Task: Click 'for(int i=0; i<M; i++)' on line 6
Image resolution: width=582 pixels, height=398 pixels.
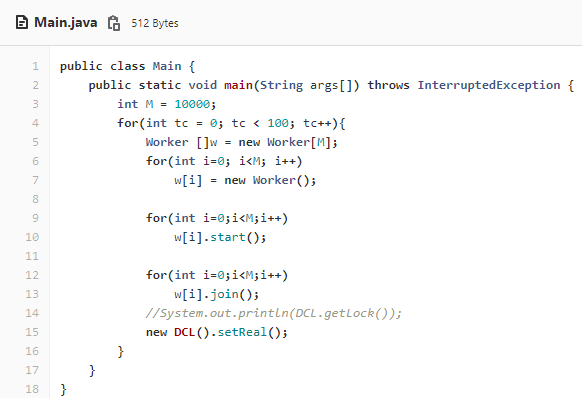Action: pos(224,161)
